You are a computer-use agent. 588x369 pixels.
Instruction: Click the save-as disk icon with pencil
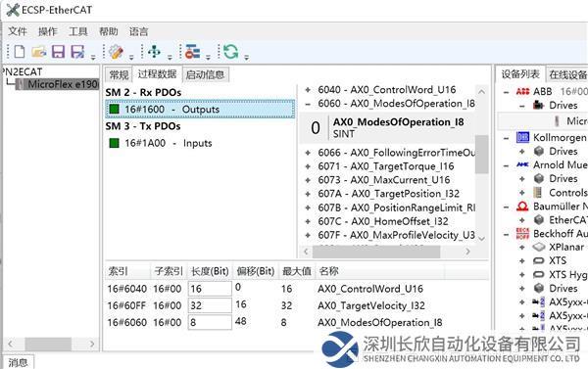(77, 51)
